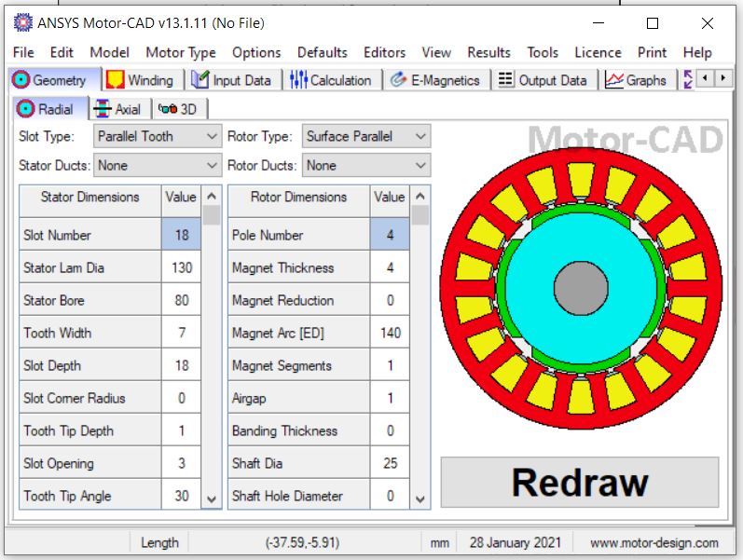
Task: Select the Slot Opening value cell
Action: tap(182, 463)
